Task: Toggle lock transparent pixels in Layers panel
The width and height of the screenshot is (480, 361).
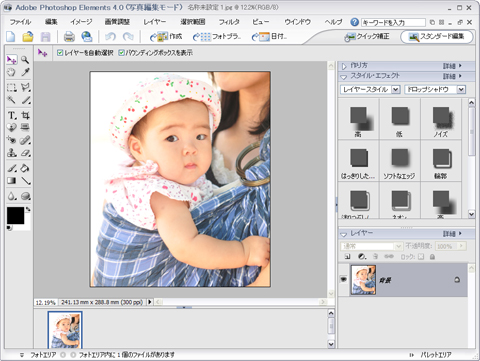Action: tap(421, 256)
